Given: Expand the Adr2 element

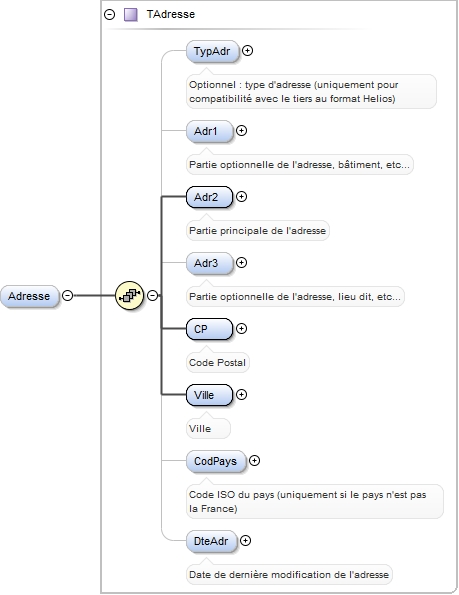Looking at the screenshot, I should 241,197.
